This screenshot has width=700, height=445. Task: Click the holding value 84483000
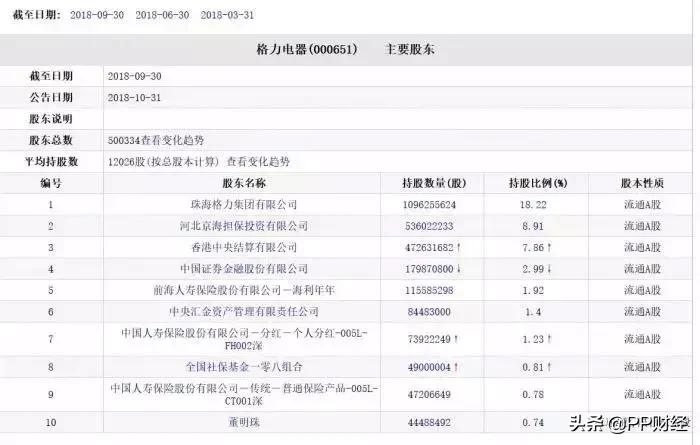pyautogui.click(x=429, y=312)
